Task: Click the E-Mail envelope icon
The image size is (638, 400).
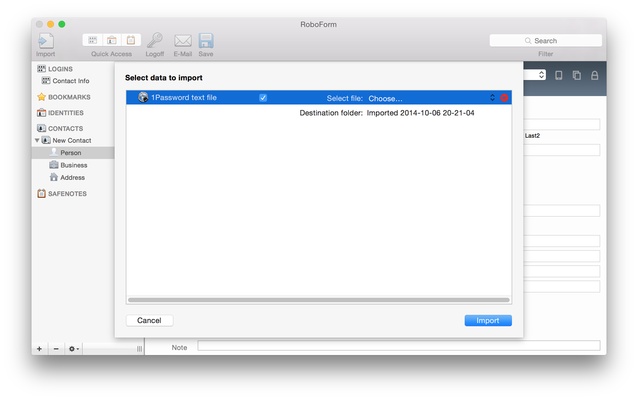Action: click(183, 41)
